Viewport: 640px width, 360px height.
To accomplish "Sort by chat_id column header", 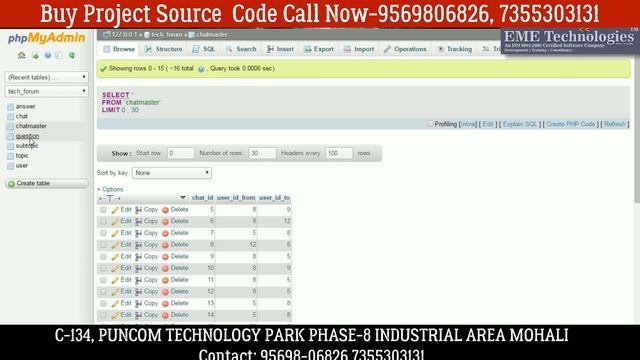I will [x=202, y=198].
